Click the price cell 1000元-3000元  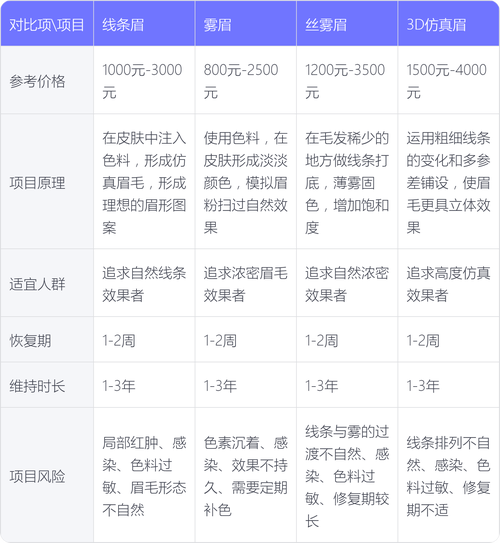point(144,80)
